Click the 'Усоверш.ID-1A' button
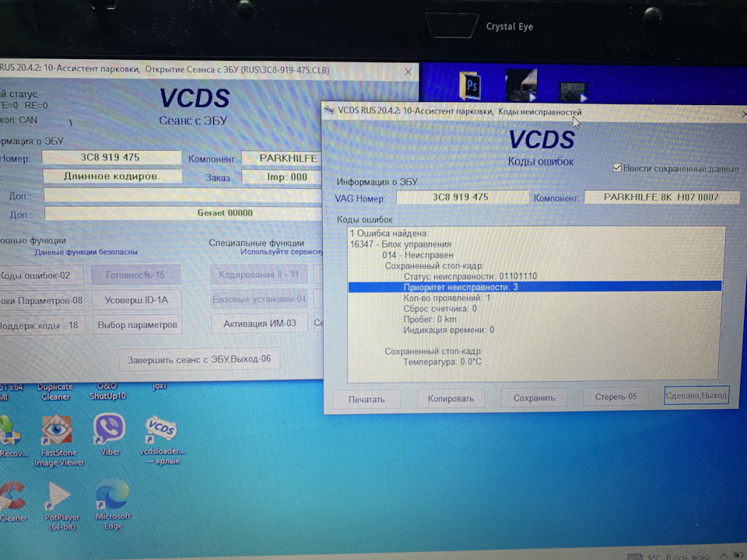Screen dimensions: 747x560 coord(137,300)
